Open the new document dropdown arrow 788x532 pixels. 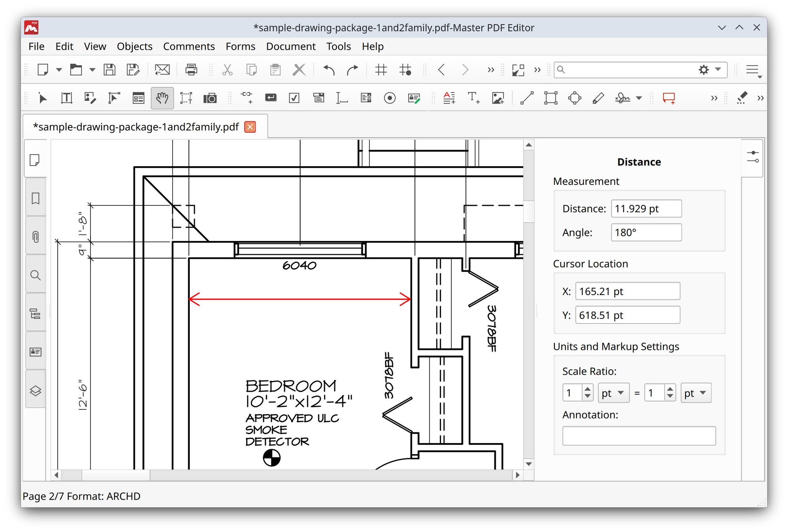pos(59,70)
